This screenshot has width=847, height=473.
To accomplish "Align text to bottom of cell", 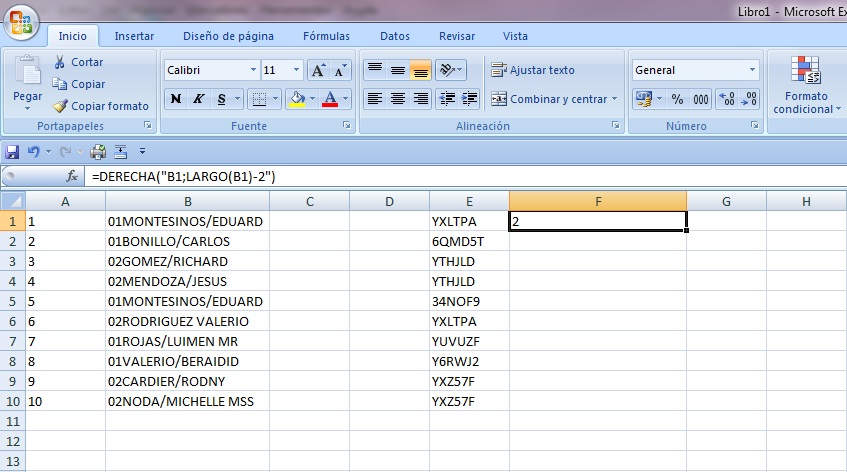I will [420, 70].
